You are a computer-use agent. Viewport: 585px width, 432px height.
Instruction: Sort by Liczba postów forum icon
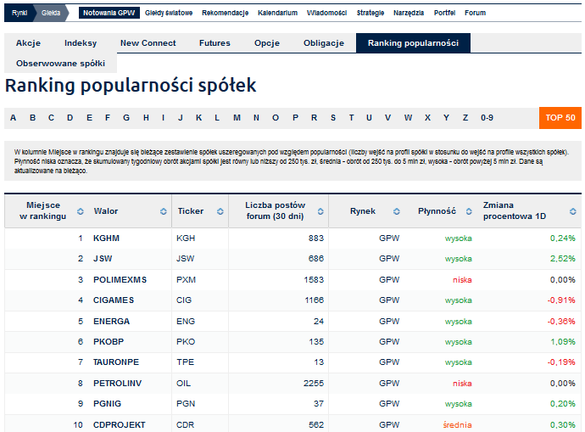[x=320, y=212]
